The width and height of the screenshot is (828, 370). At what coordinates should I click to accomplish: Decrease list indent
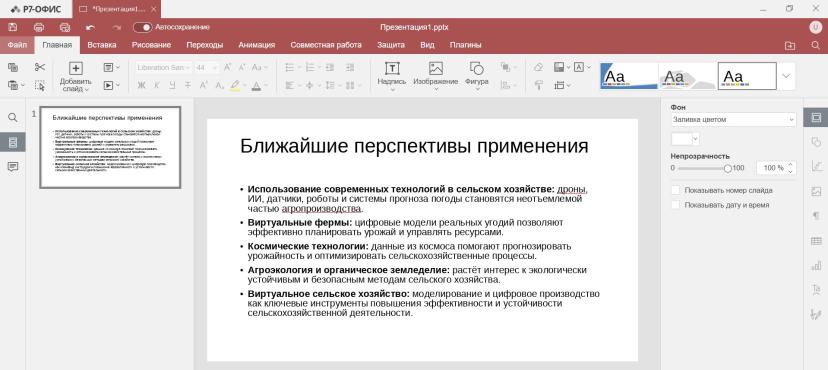point(330,67)
